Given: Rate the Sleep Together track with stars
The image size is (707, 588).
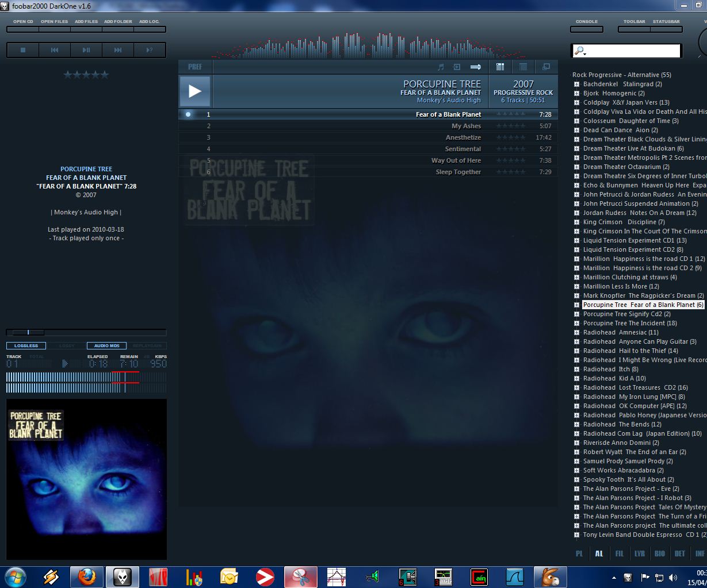Looking at the screenshot, I should coord(511,172).
